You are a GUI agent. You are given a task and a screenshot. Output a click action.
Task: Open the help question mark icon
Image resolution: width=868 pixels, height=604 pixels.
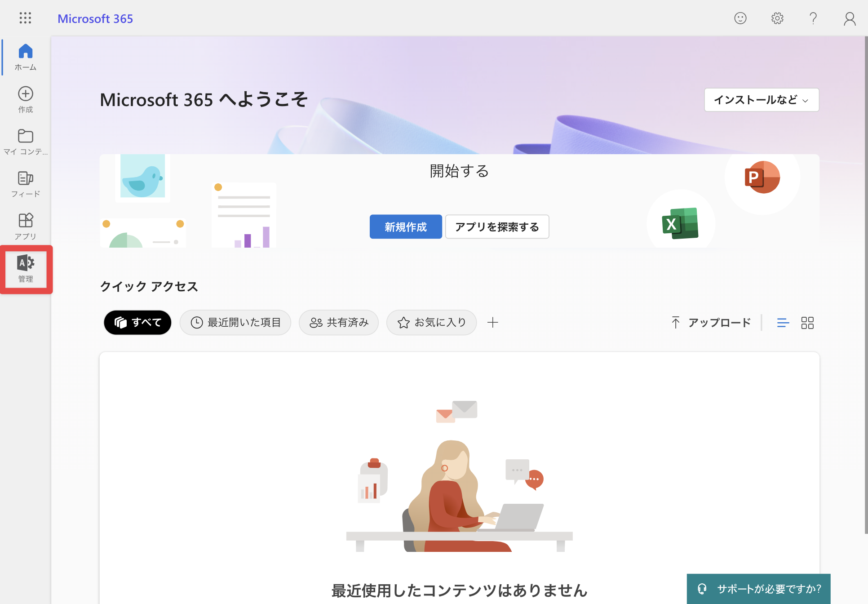(x=813, y=18)
